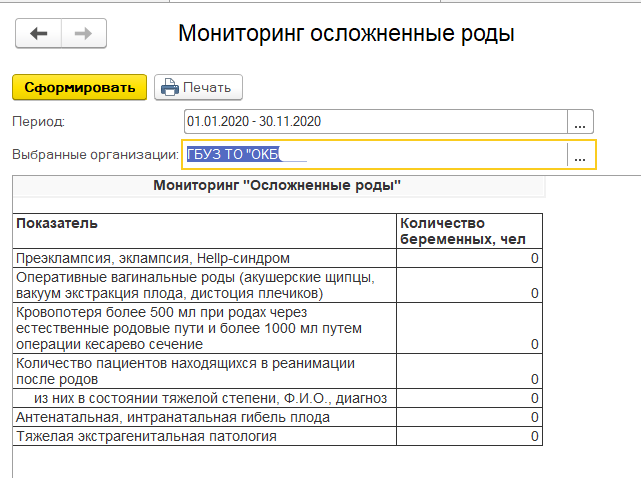Image resolution: width=641 pixels, height=478 pixels.
Task: Click the Количество беременных column header
Action: pos(469,230)
